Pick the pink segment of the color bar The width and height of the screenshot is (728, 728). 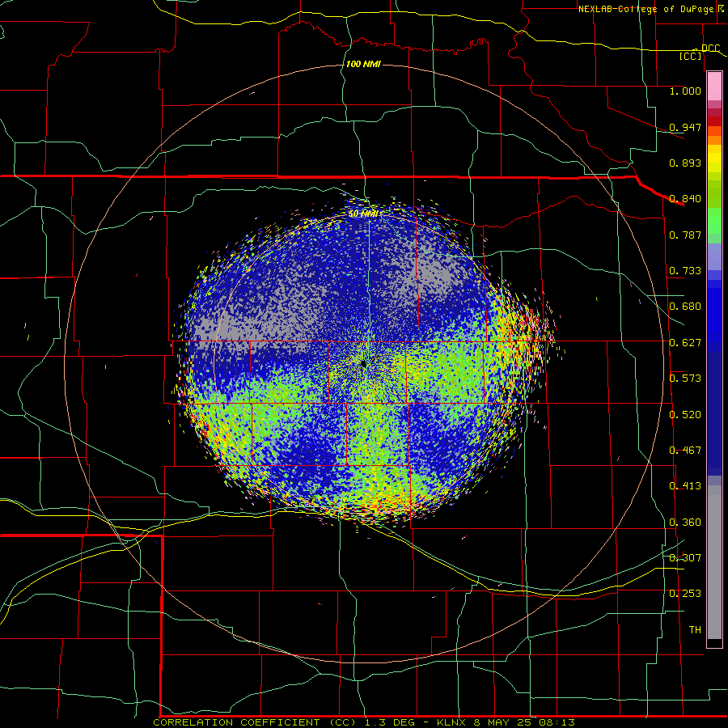click(x=714, y=86)
